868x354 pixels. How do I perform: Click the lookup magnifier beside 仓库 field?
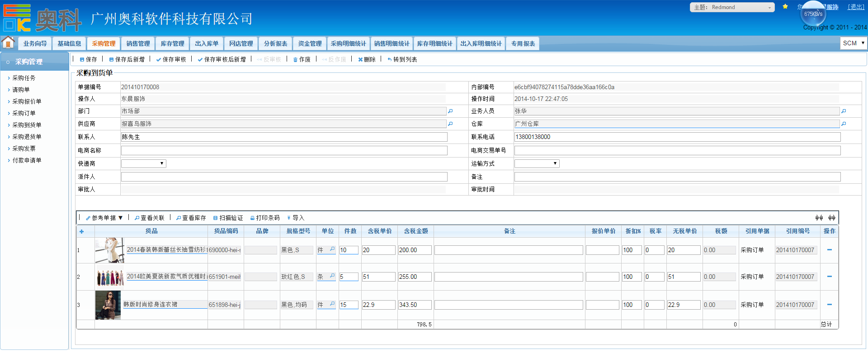(844, 124)
